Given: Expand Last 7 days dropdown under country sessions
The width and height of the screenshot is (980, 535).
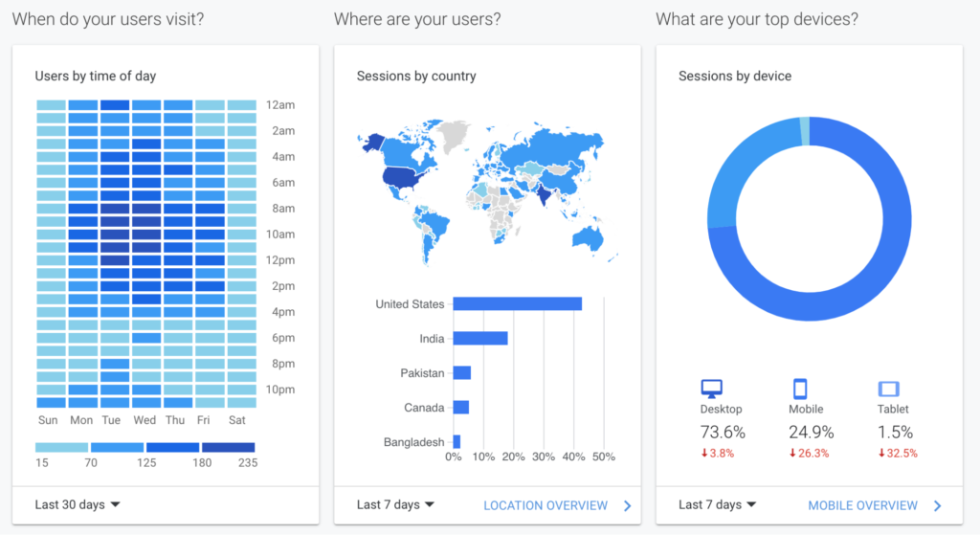Looking at the screenshot, I should [395, 505].
